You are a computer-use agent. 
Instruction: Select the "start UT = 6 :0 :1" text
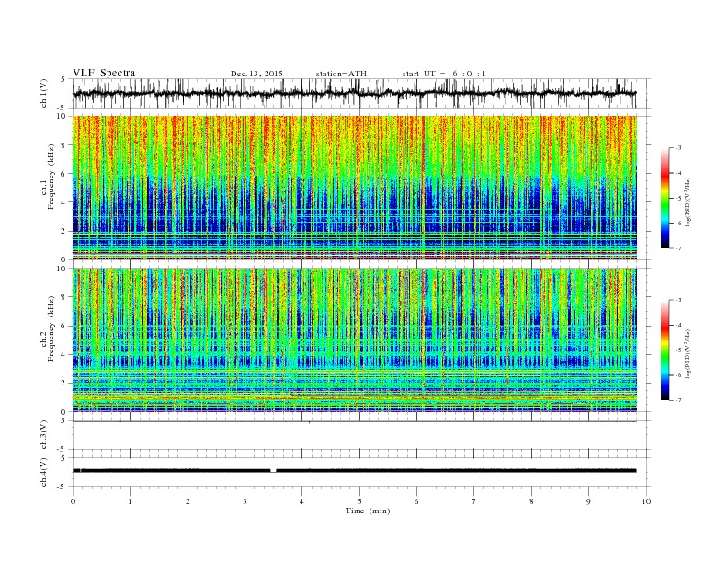444,74
